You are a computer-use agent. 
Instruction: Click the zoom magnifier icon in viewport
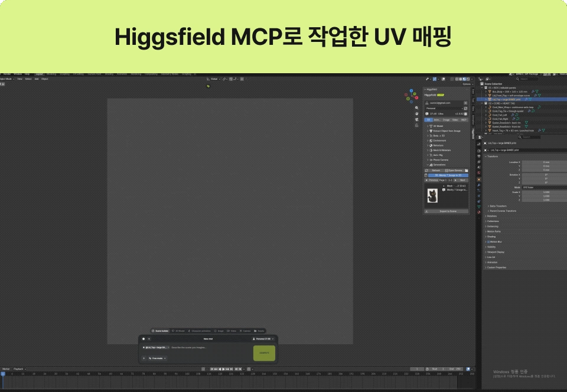point(416,107)
